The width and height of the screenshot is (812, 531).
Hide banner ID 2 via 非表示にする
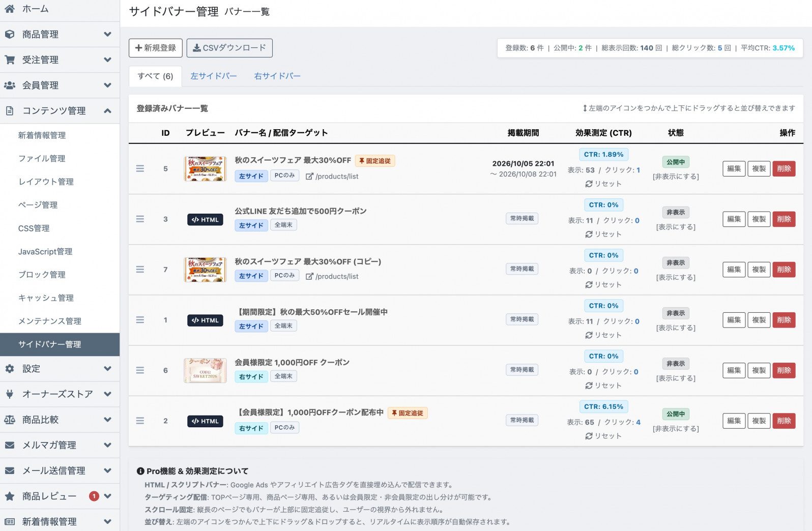(676, 429)
